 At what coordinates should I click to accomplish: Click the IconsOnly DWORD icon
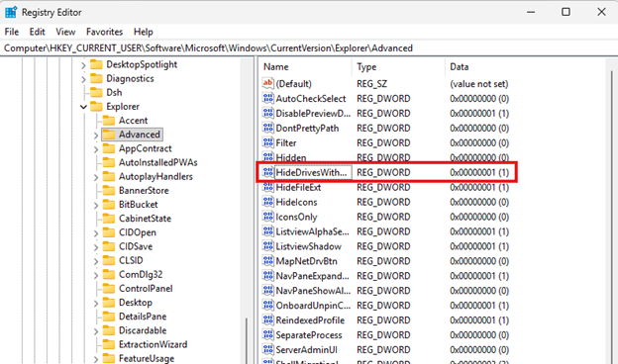click(268, 217)
